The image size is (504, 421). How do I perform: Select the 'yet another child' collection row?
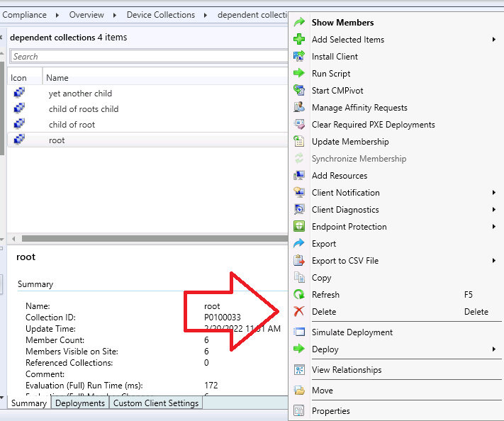pyautogui.click(x=147, y=93)
